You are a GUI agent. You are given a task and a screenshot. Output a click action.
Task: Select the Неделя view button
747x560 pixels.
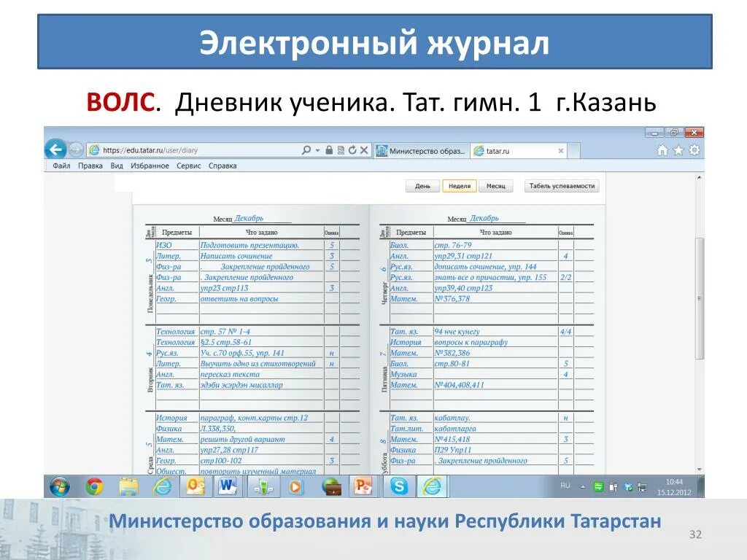460,186
